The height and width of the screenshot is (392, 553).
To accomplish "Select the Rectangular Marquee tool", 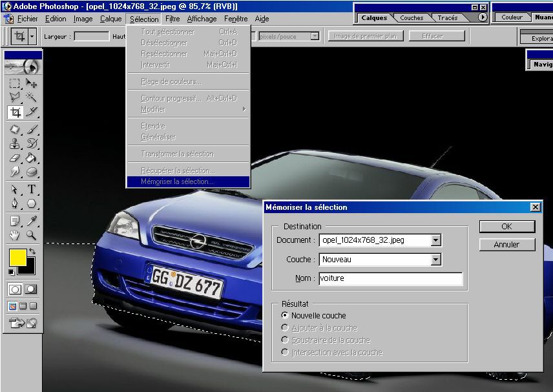I will click(x=15, y=83).
